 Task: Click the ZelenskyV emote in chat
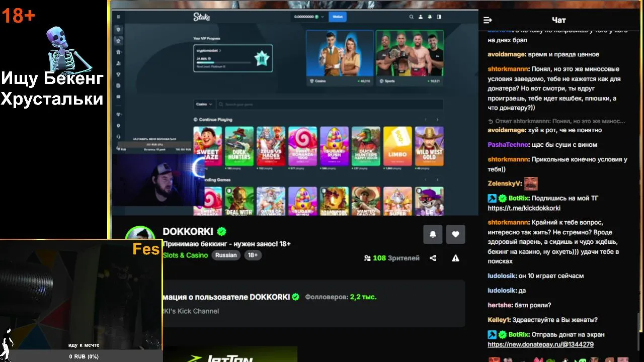click(531, 184)
